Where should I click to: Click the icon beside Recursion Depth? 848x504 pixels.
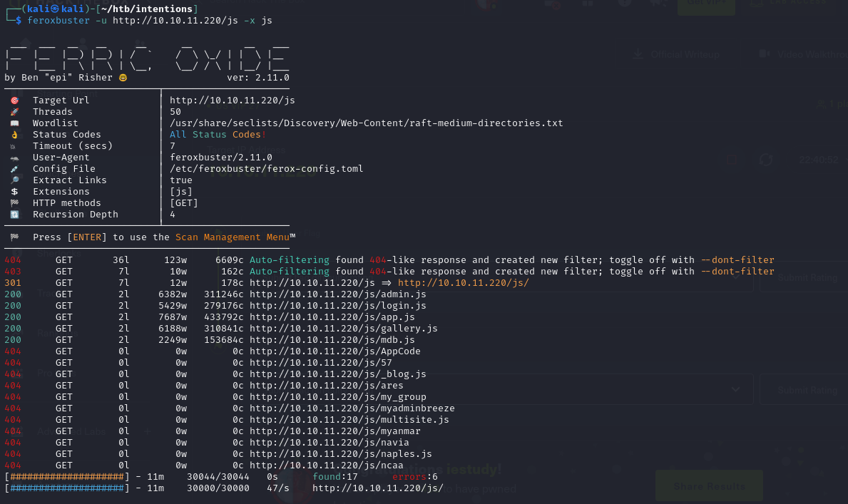[x=14, y=215]
